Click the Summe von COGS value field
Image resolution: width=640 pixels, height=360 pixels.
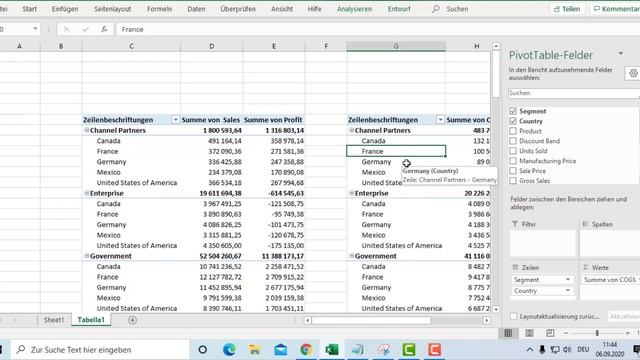tap(610, 280)
